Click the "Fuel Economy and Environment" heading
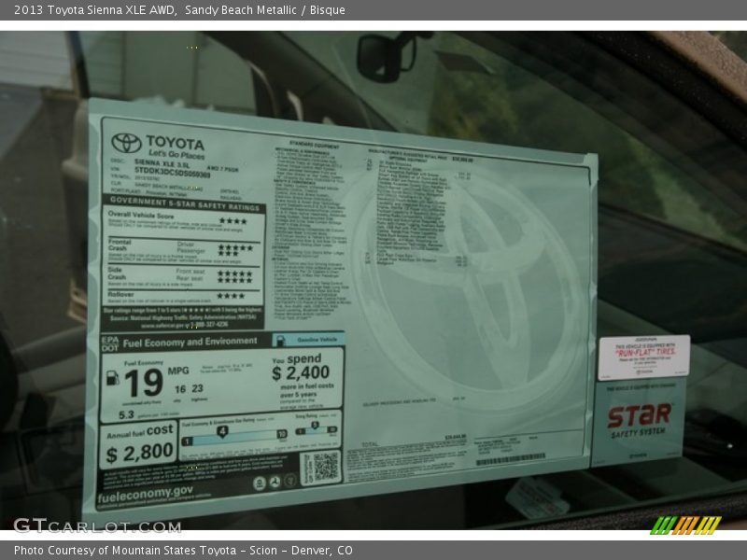The image size is (747, 560). point(190,342)
